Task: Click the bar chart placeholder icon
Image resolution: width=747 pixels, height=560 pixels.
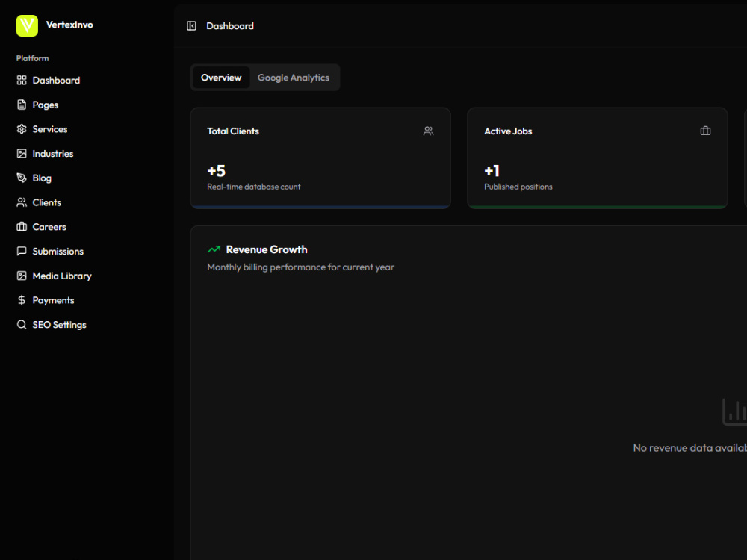Action: pyautogui.click(x=734, y=412)
